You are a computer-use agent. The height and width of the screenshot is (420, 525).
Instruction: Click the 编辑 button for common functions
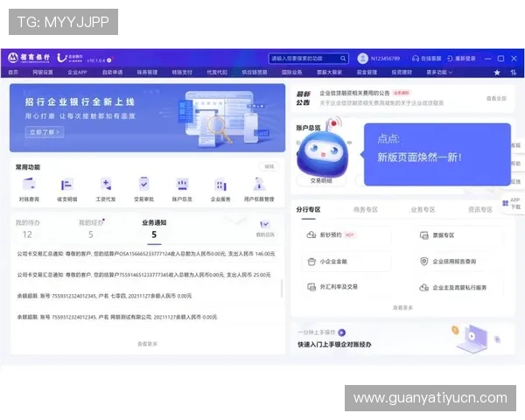point(269,166)
